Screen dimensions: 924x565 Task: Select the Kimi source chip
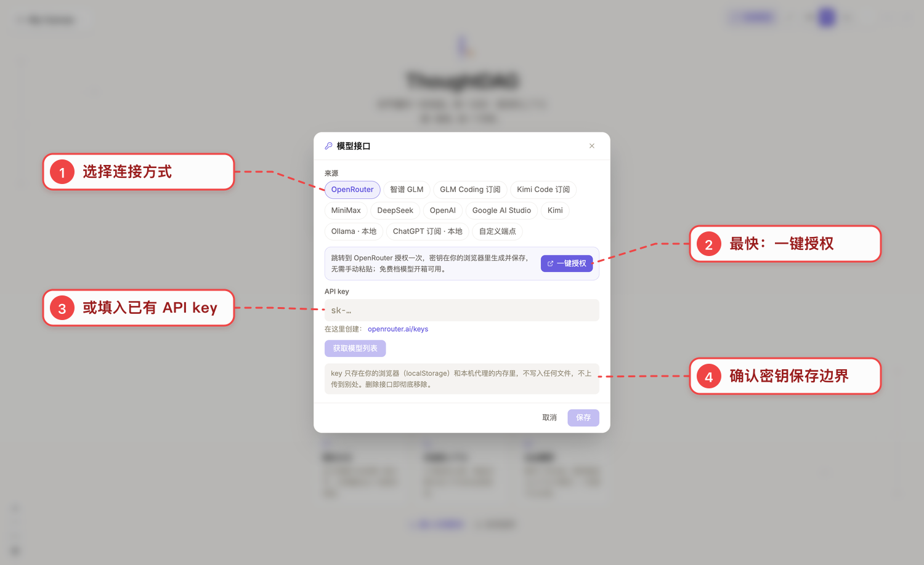(555, 210)
